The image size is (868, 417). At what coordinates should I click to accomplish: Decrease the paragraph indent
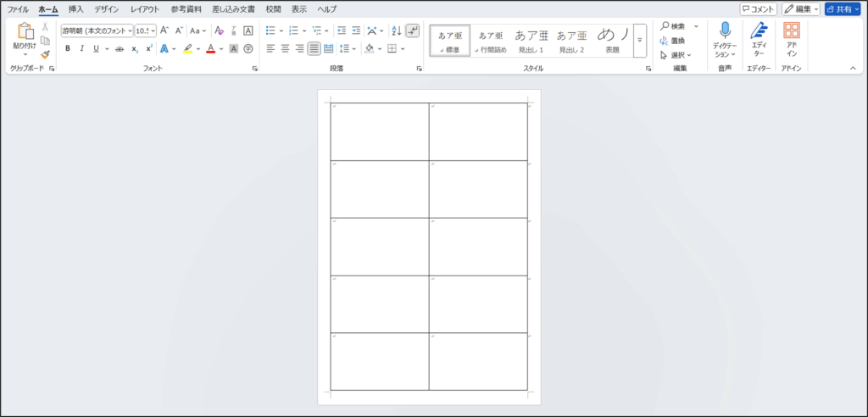(342, 31)
